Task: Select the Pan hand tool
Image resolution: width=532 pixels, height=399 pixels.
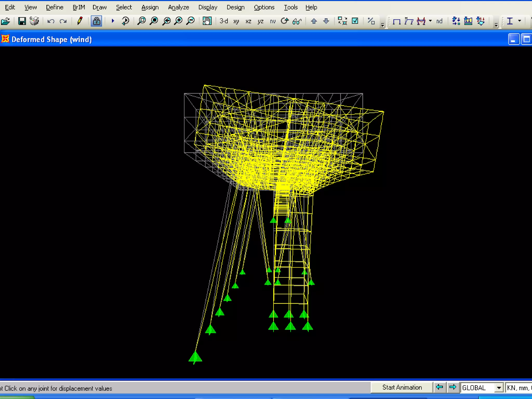Action: click(x=207, y=21)
